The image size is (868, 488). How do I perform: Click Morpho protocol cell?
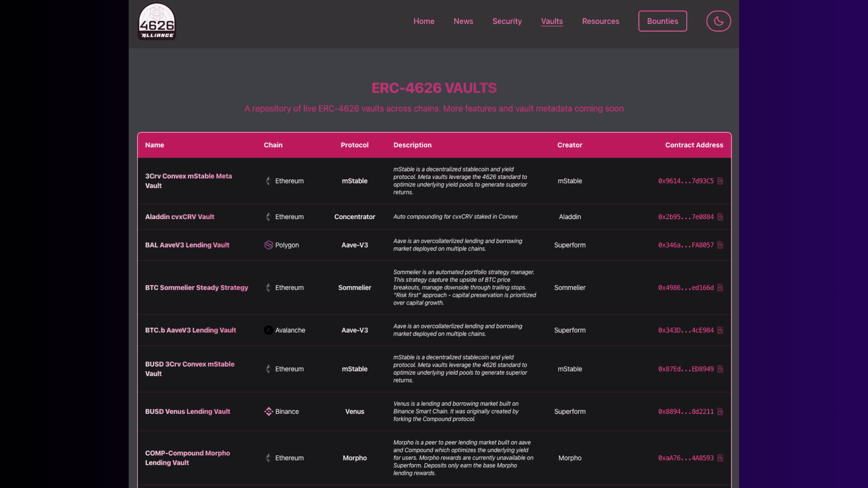(x=354, y=458)
